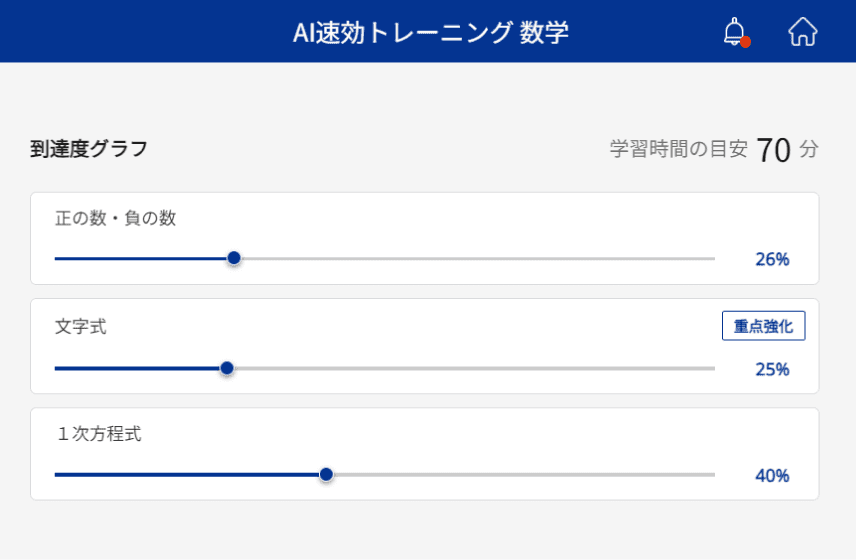Open the 1次方程式 card title
Screen dimensions: 856x560
(99, 434)
